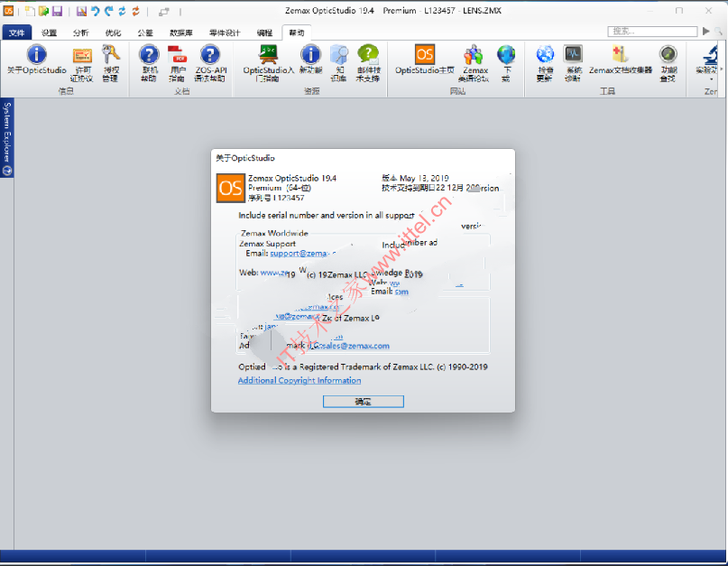Switch to the Tolerance (公差) tab
This screenshot has width=728, height=566.
pyautogui.click(x=145, y=32)
